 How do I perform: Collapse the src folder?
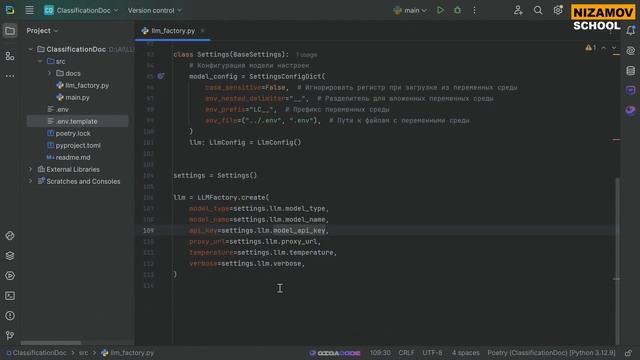40,61
